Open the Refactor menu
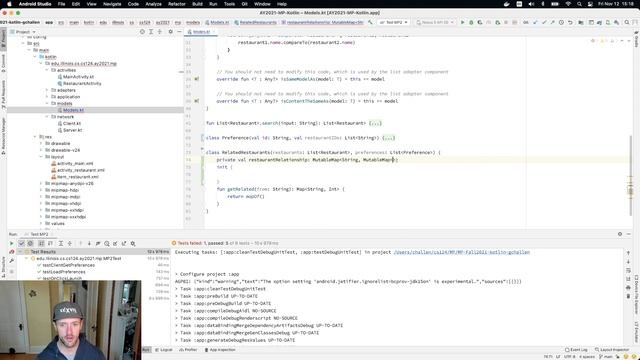640x360 pixels. [177, 4]
